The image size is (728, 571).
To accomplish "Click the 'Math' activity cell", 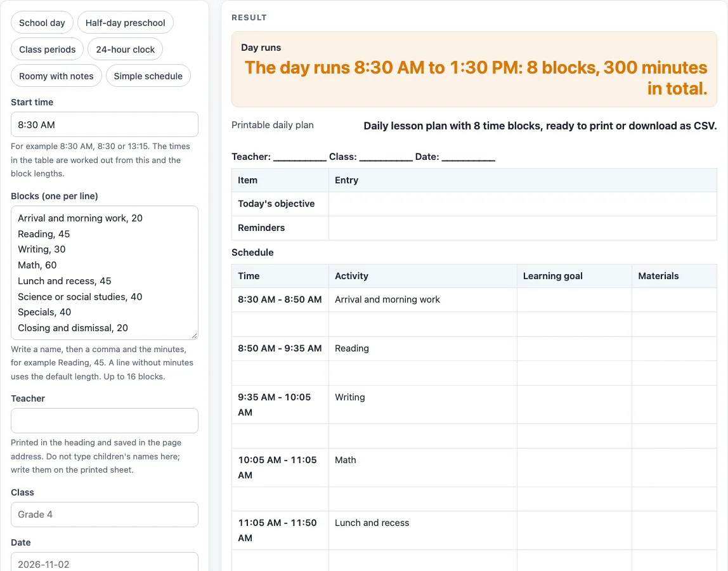I will [423, 468].
